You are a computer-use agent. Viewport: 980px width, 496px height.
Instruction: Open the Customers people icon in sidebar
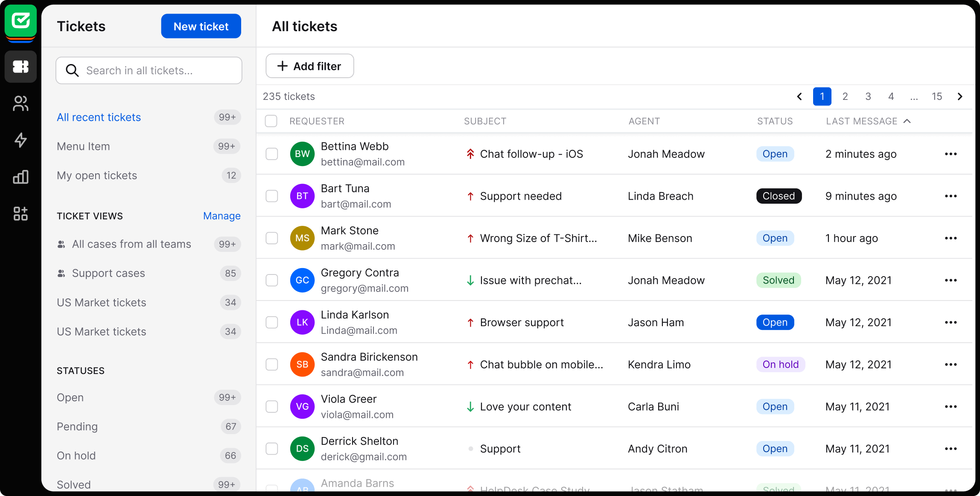pyautogui.click(x=20, y=103)
